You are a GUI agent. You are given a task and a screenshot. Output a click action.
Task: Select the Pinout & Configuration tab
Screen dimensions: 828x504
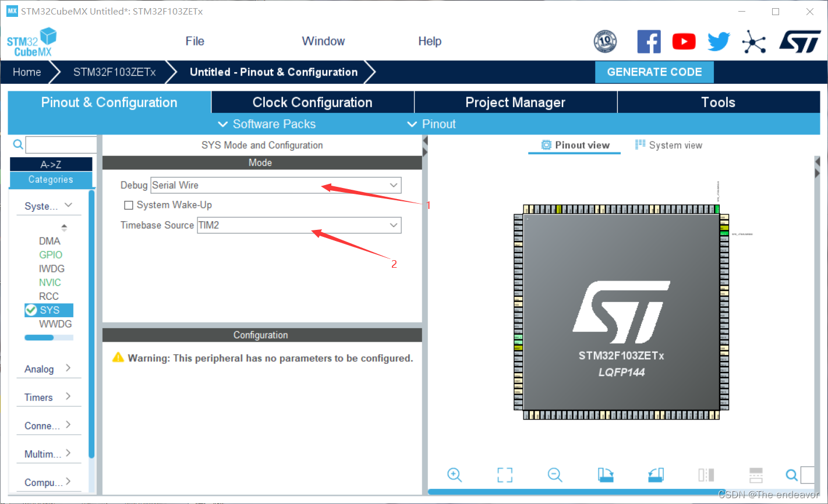pyautogui.click(x=109, y=102)
